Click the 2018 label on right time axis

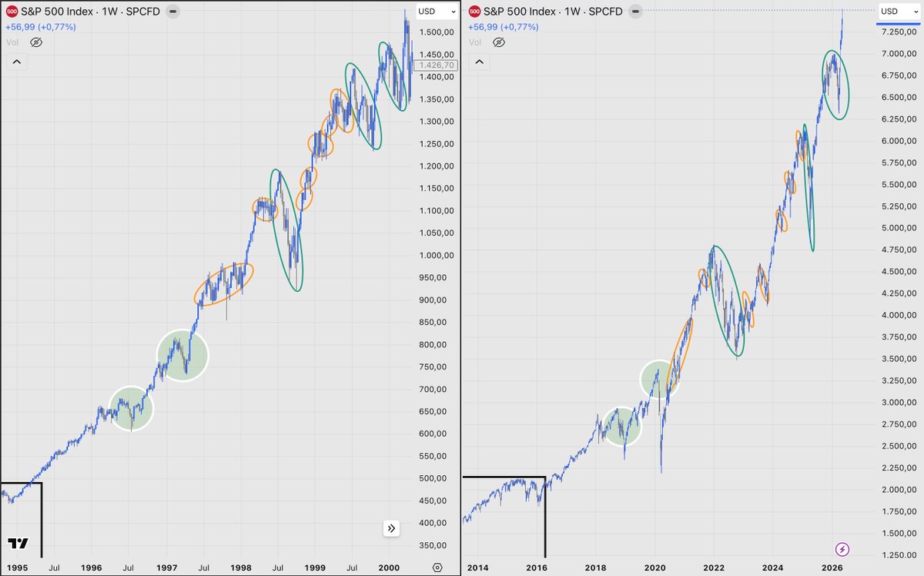[596, 568]
